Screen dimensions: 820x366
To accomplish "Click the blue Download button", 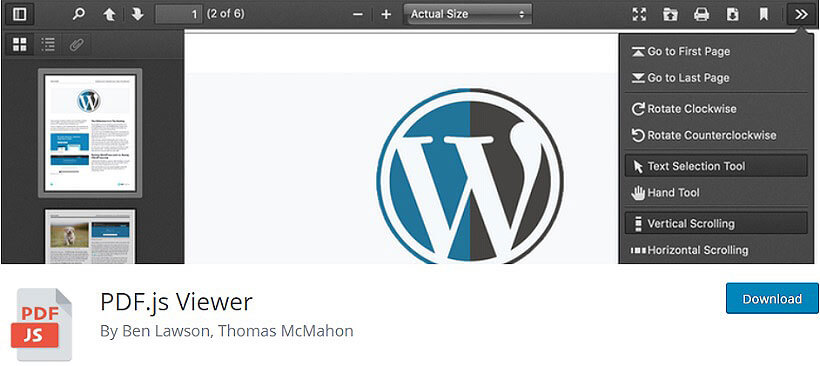I will pos(772,299).
